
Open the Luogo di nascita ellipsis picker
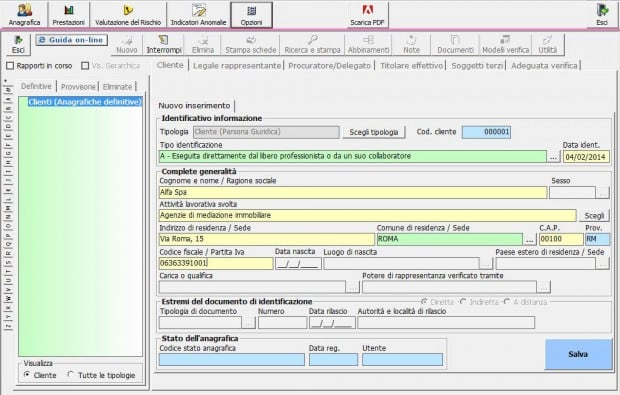pyautogui.click(x=486, y=263)
